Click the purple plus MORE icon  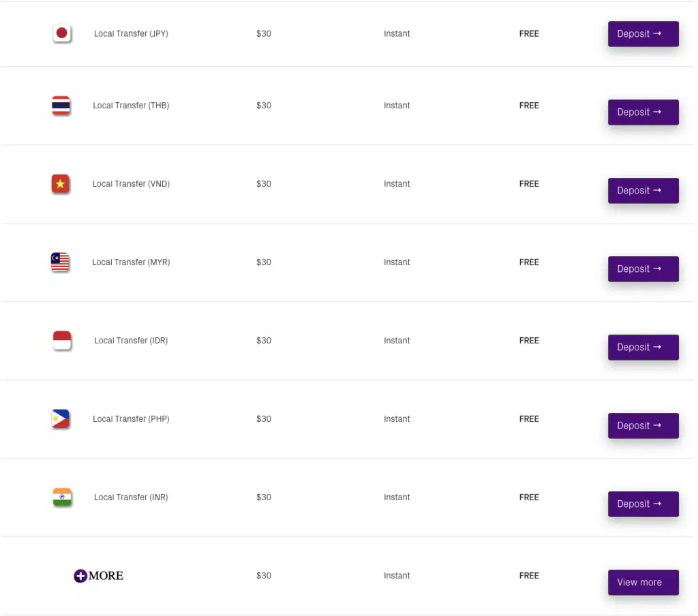click(98, 576)
